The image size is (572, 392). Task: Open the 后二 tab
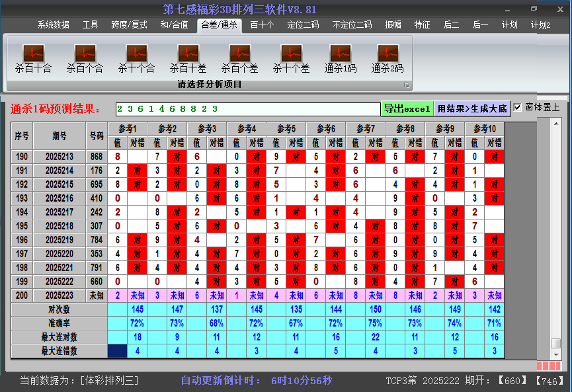coord(451,25)
